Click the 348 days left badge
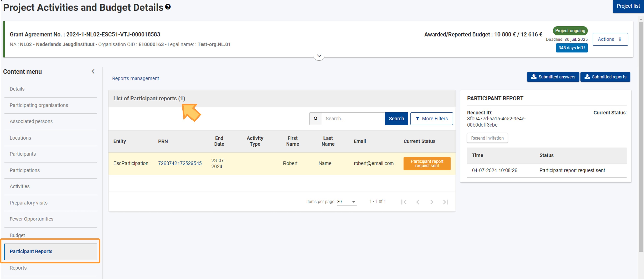644x279 pixels. pyautogui.click(x=572, y=48)
